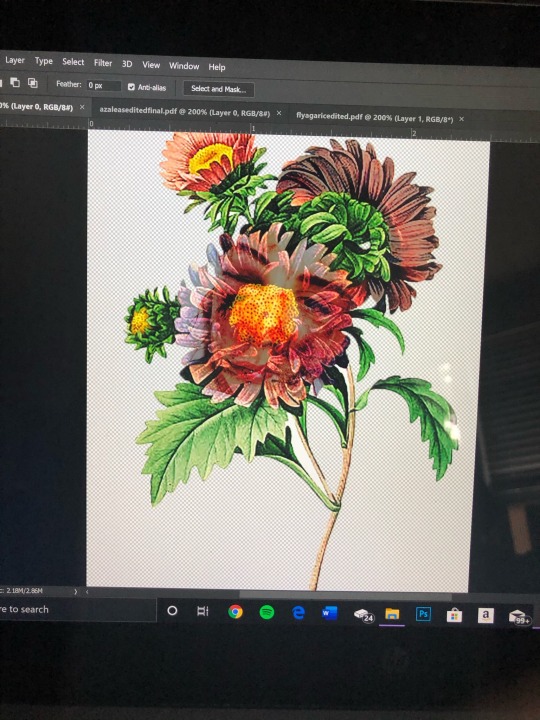Open the Mail icon showing 99+ badge
540x720 pixels.
click(519, 617)
